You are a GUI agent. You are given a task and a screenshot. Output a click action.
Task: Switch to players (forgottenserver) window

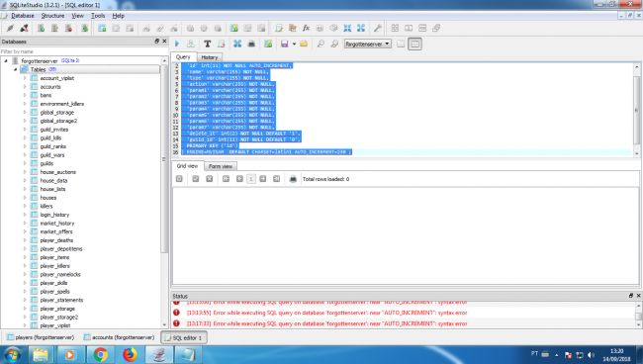(41, 337)
